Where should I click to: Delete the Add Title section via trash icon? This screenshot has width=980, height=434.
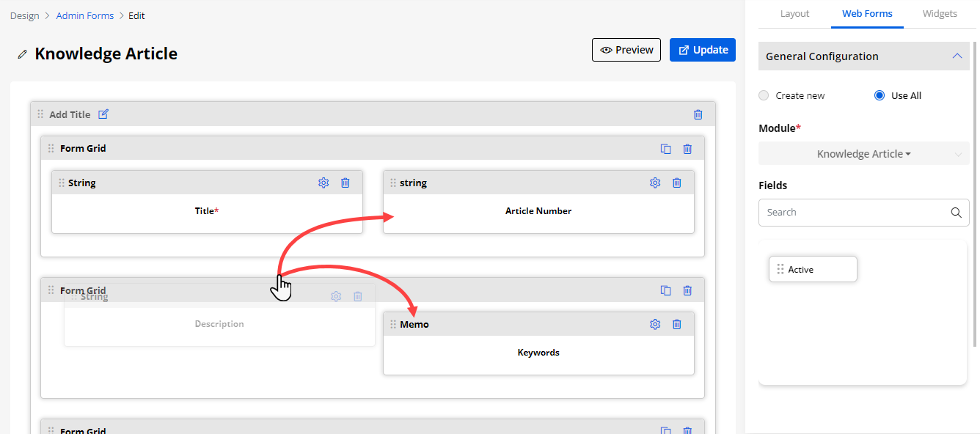(698, 114)
